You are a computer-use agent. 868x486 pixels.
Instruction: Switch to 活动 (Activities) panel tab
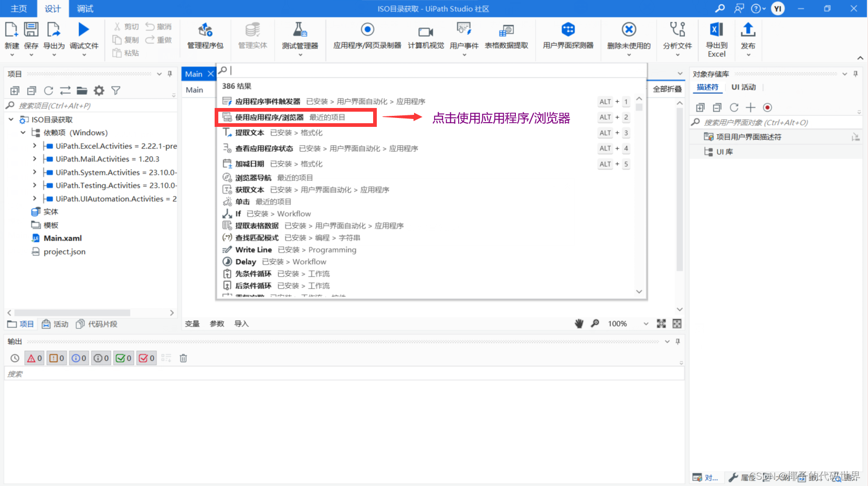tap(55, 324)
